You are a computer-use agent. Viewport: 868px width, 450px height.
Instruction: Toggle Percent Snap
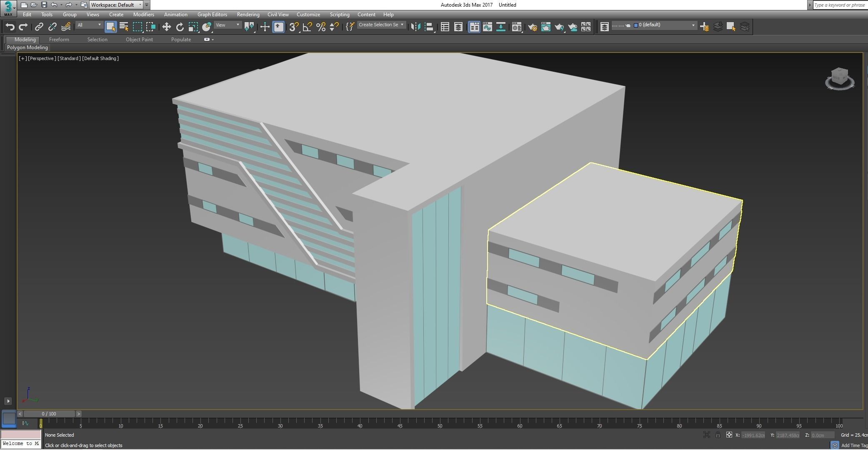[320, 27]
